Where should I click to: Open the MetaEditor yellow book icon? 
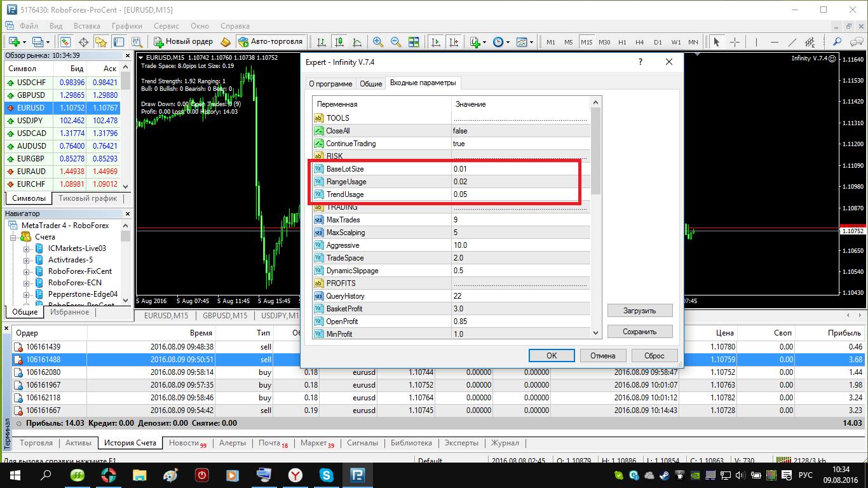(226, 42)
